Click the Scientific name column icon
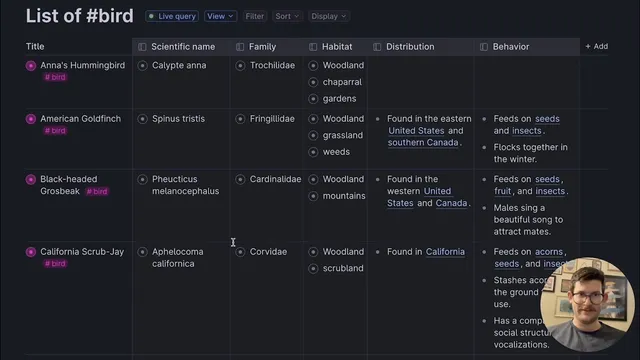Viewport: 640px width, 360px height. (142, 47)
